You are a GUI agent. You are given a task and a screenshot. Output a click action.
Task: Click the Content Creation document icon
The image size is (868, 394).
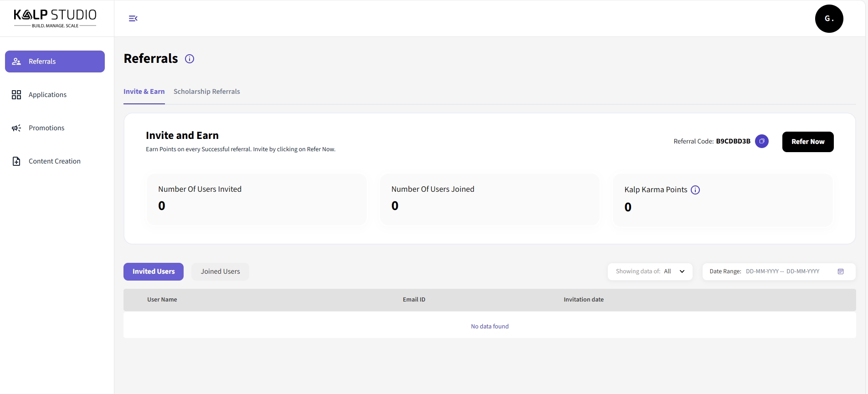(16, 161)
